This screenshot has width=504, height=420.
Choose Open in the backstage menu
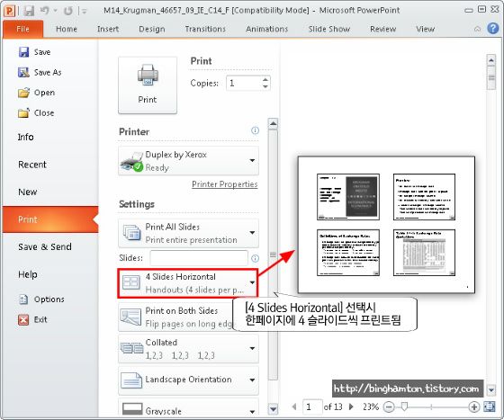tap(36, 93)
